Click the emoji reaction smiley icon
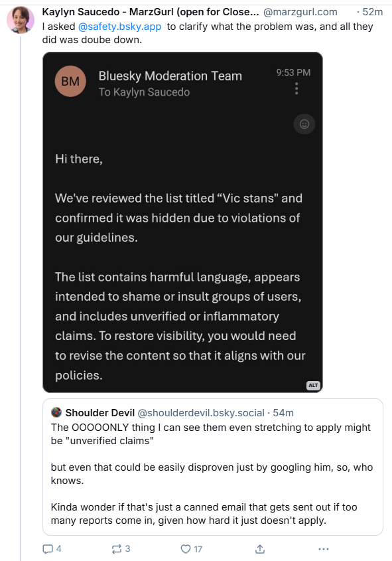 [x=304, y=124]
